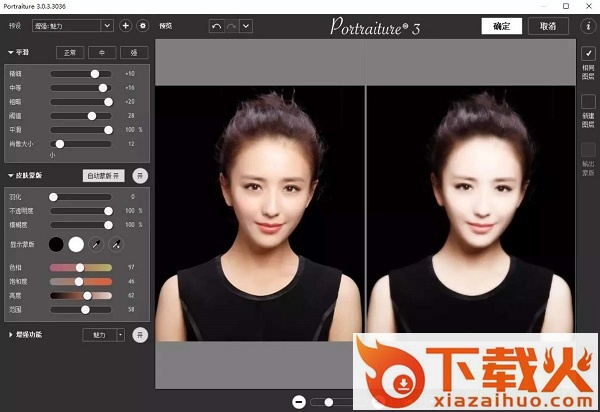Open the preset settings gear icon
Screen dimensions: 600x412
pyautogui.click(x=143, y=26)
